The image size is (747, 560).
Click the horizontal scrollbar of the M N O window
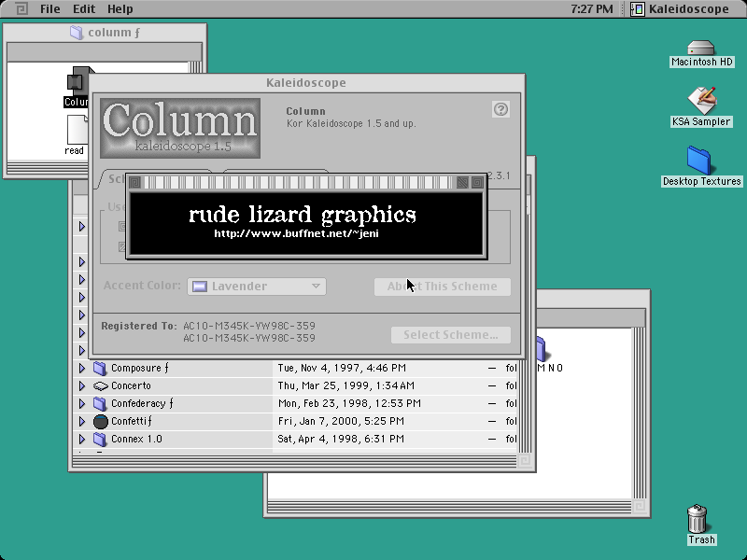449,506
